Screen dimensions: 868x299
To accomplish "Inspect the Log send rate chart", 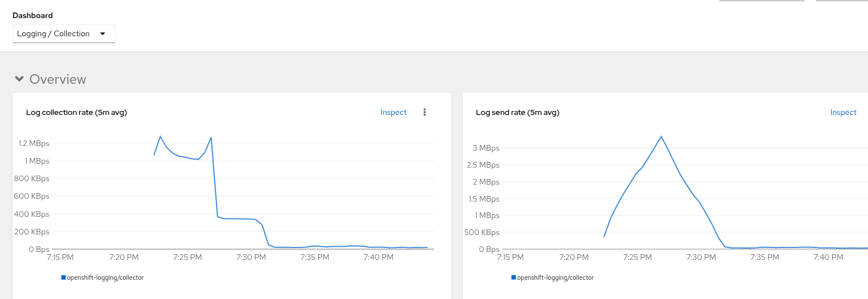I will pos(843,113).
